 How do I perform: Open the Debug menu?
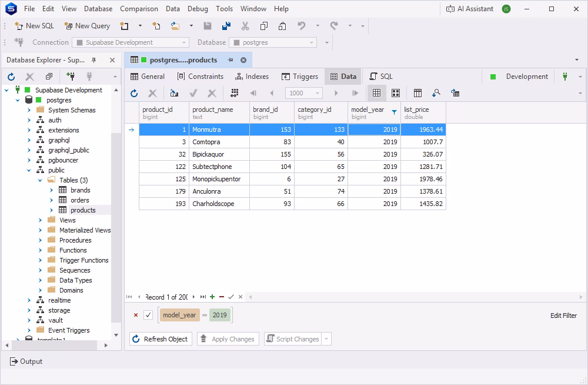pyautogui.click(x=198, y=9)
